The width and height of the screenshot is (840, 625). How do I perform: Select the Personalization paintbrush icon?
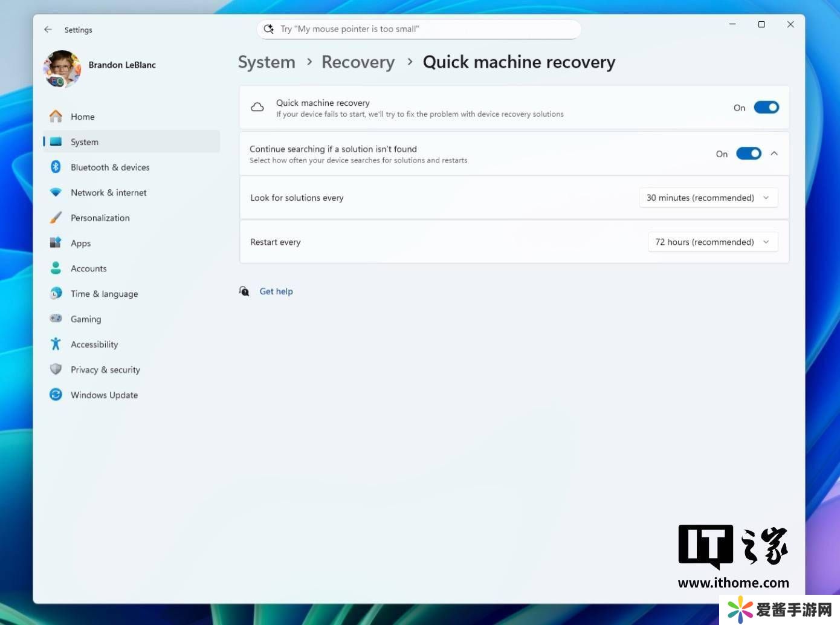click(56, 218)
